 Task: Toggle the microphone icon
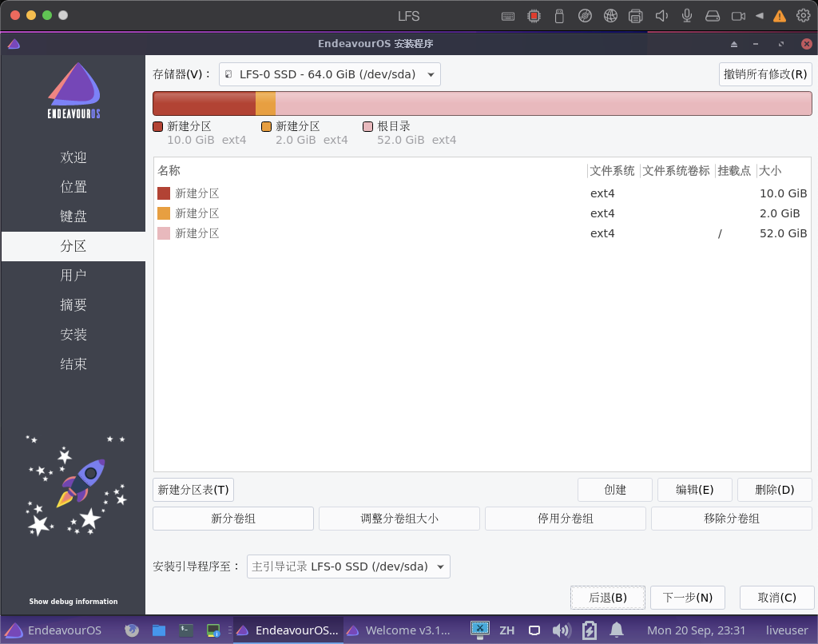[x=687, y=16]
